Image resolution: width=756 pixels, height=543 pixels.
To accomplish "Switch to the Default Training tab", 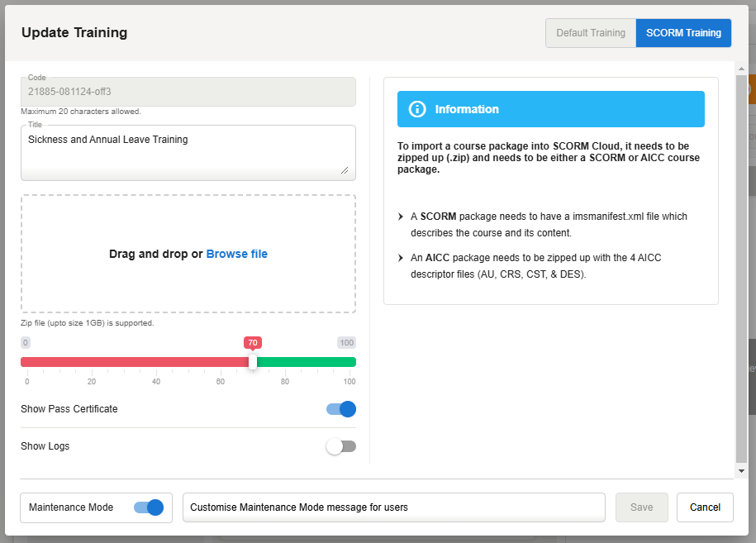I will 590,33.
